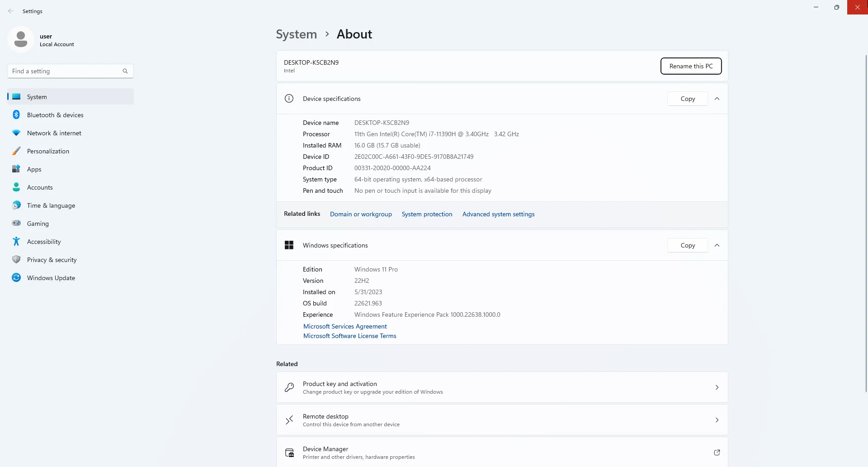868x467 pixels.
Task: Open Privacy & security shield icon
Action: (16, 260)
